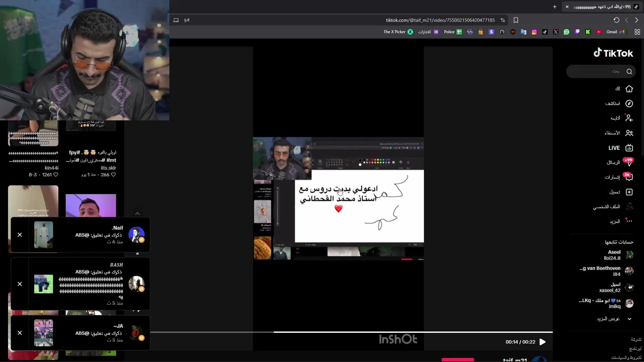Bookmark this page with the bookmark icon

click(x=516, y=20)
